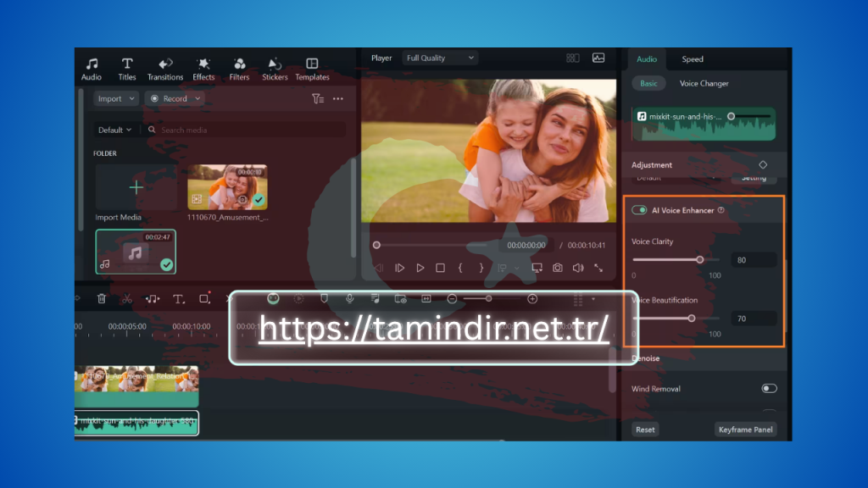
Task: Click the timeline zoom slider handle
Action: (x=488, y=299)
